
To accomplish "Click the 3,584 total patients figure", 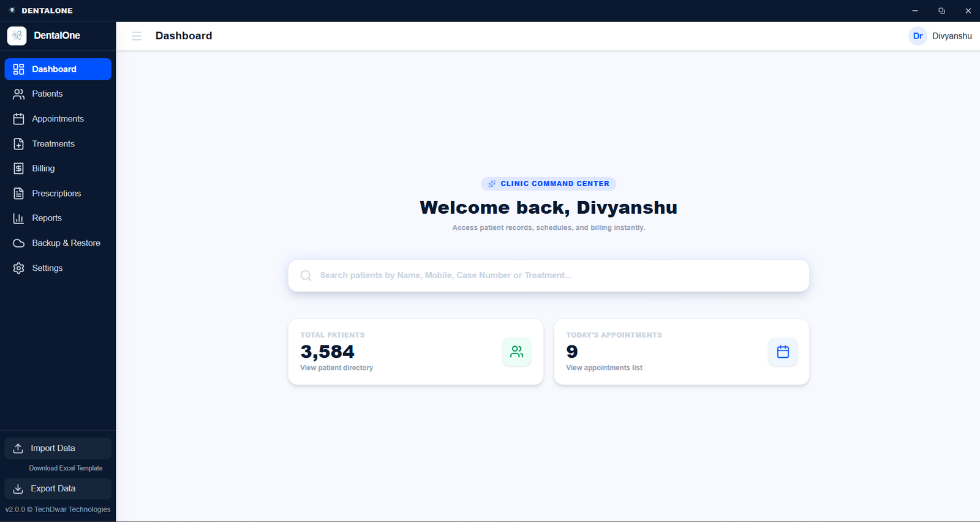I will click(327, 352).
